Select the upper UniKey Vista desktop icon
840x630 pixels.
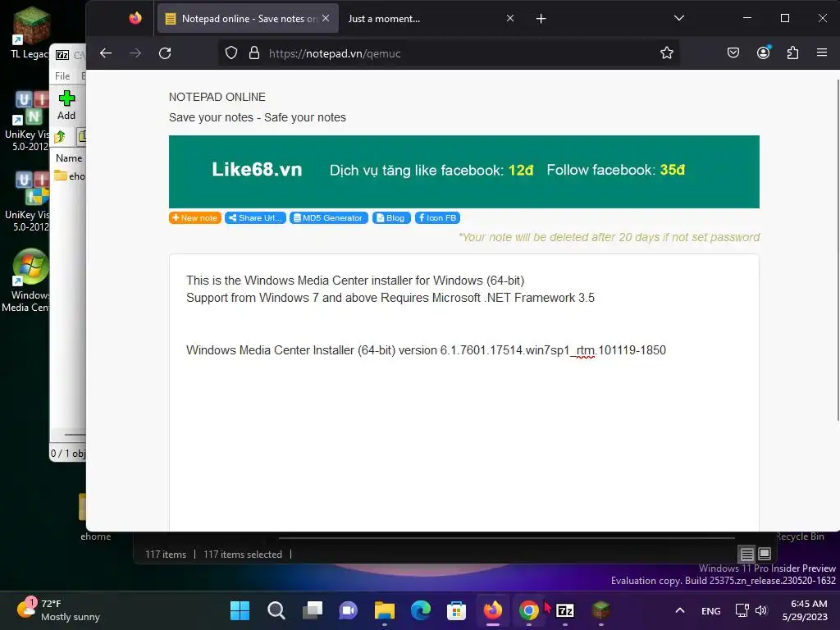[x=28, y=121]
